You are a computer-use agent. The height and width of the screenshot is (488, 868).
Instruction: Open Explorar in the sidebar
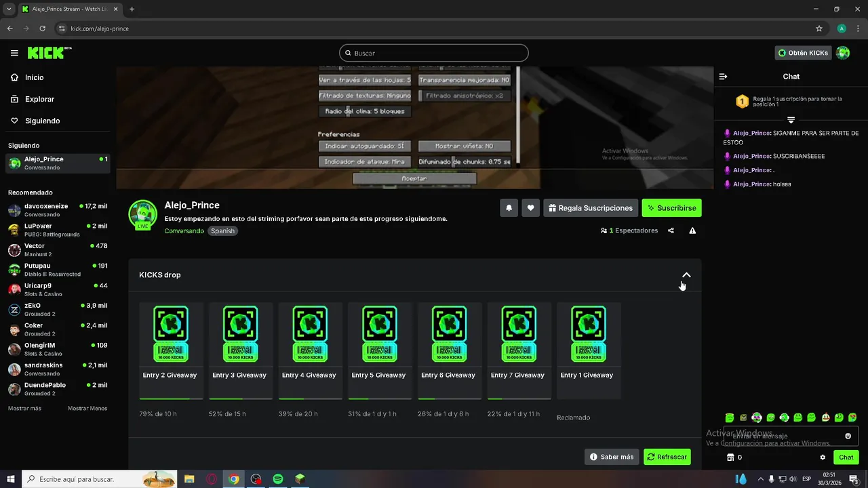39,99
